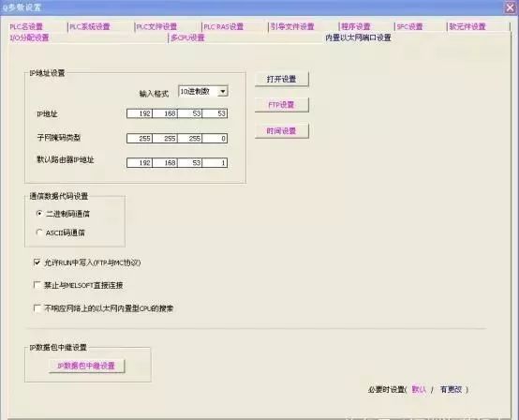Switch to SFC设置 tab

pyautogui.click(x=409, y=27)
